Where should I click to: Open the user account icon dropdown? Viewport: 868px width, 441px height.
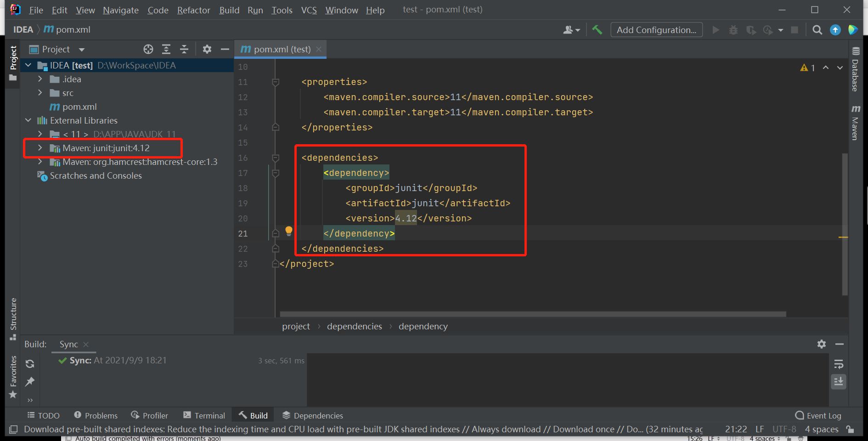[571, 30]
